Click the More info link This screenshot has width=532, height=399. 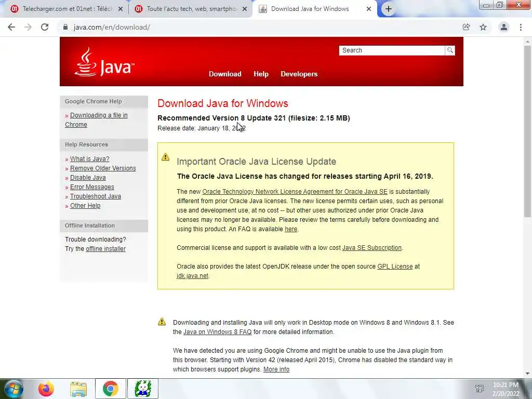pyautogui.click(x=276, y=369)
